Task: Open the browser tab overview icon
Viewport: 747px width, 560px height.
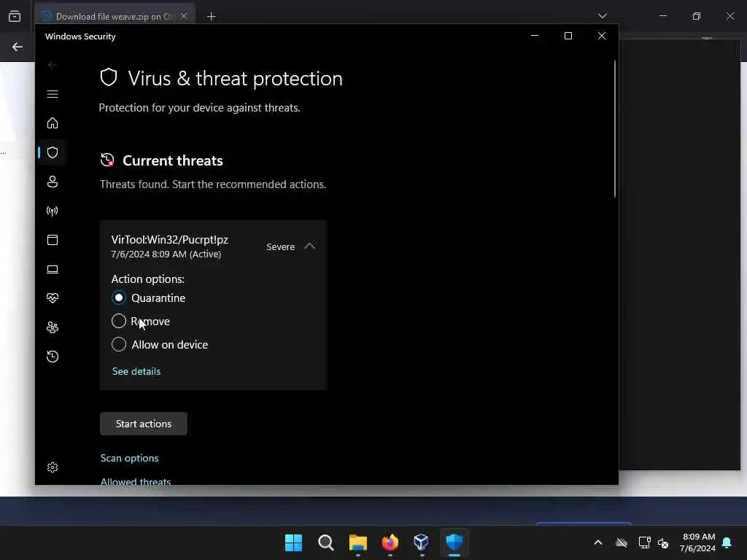Action: 15,16
